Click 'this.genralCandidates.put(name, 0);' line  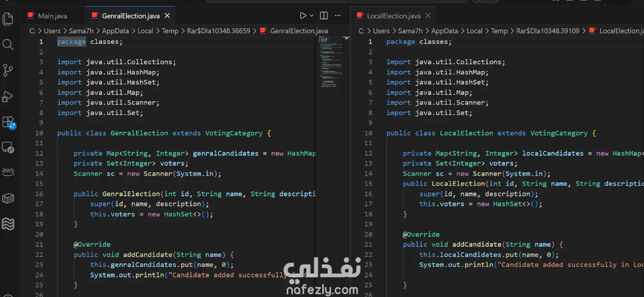point(162,265)
